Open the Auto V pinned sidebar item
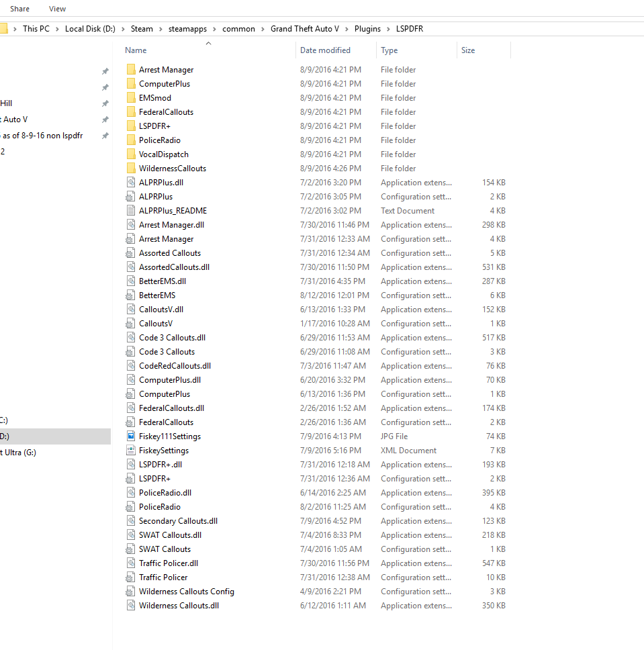Screen dimensions: 644x650 [14, 120]
